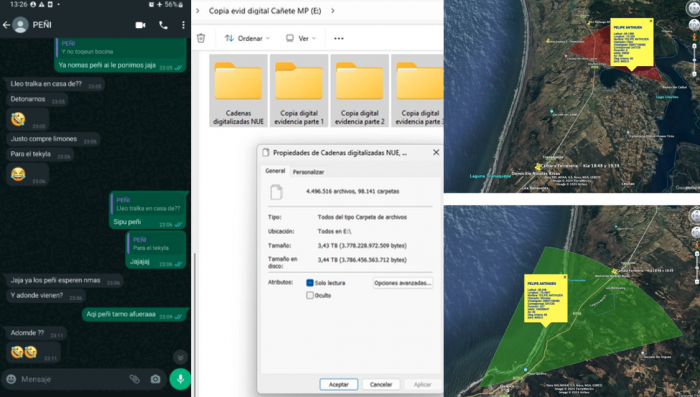This screenshot has height=397, width=700.
Task: Expand chevron after Cañete MP (E:) path
Action: 333,11
